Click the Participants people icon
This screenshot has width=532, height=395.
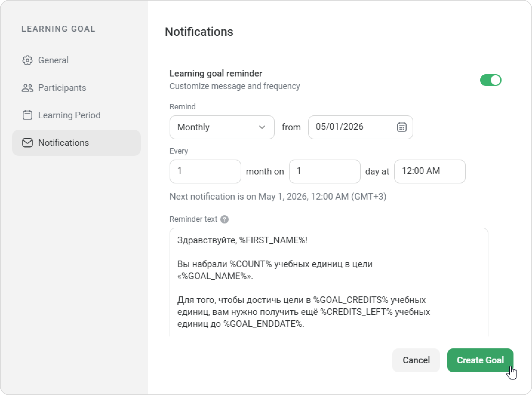pos(27,88)
